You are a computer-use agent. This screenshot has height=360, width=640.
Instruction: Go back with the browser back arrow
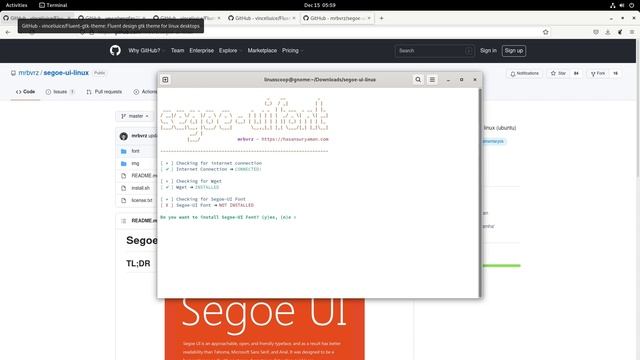click(x=8, y=32)
